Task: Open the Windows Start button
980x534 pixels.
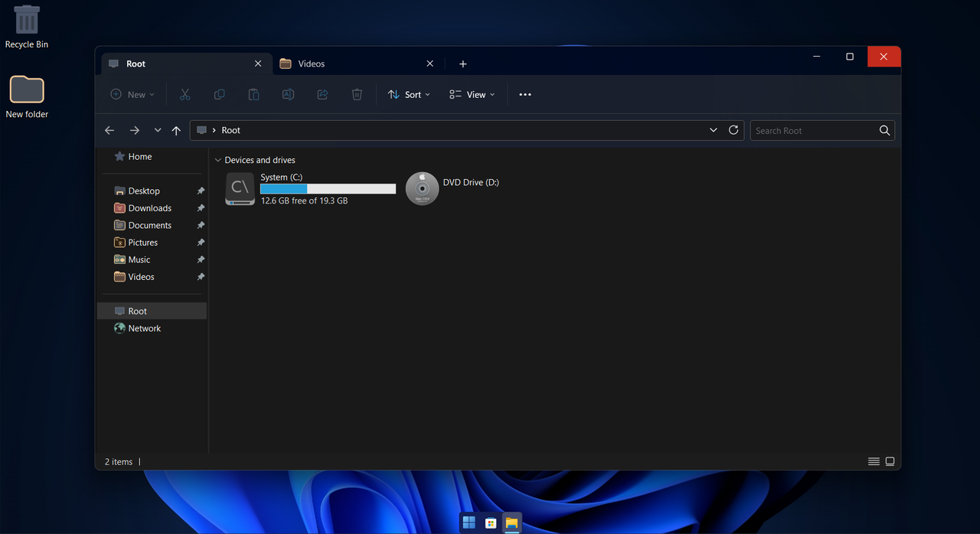Action: [469, 523]
